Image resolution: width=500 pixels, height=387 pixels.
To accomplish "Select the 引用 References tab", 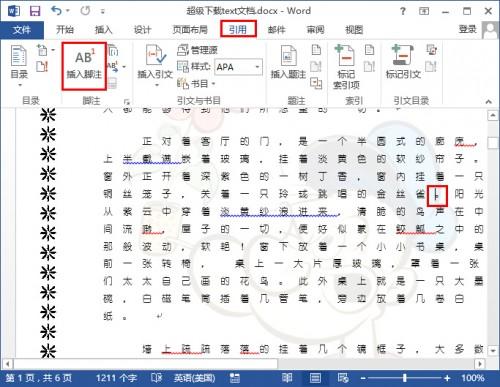I will pos(238,29).
